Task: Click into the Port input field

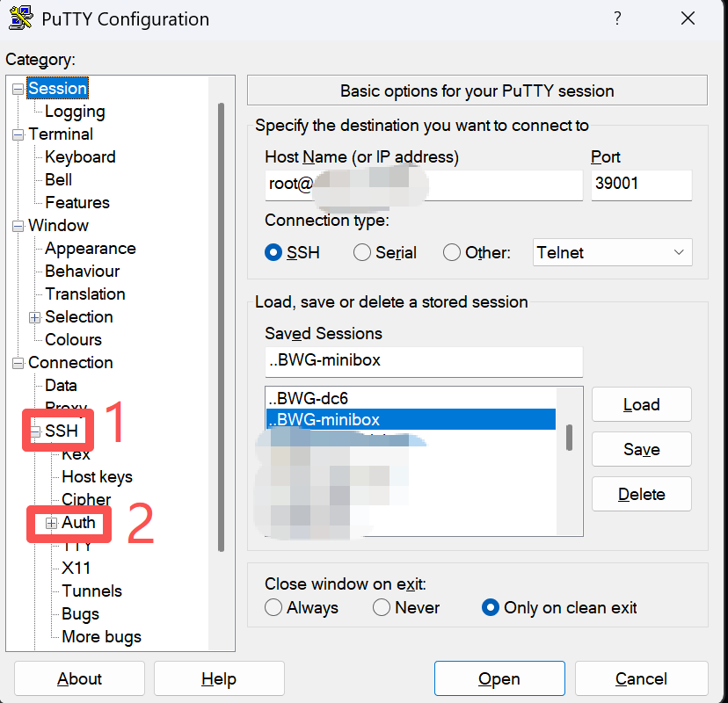Action: point(640,185)
